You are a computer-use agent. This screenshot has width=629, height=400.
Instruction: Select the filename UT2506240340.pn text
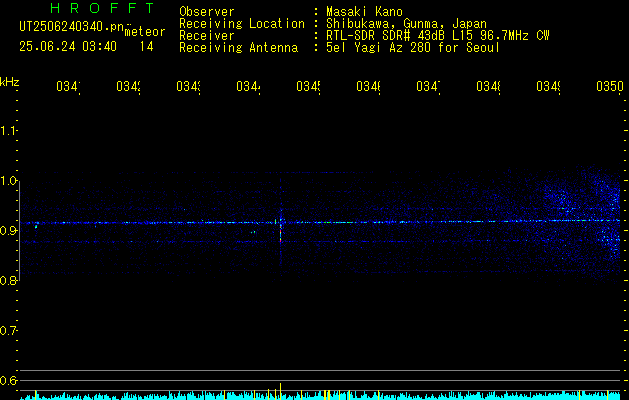[x=72, y=27]
